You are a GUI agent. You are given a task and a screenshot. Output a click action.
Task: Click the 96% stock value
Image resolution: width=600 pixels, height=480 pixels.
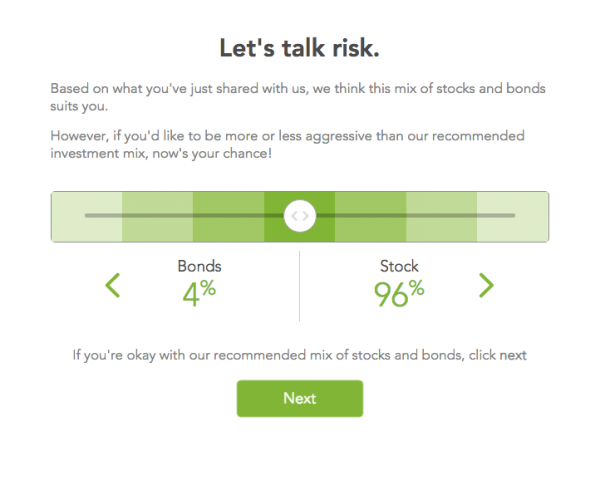[x=399, y=293]
